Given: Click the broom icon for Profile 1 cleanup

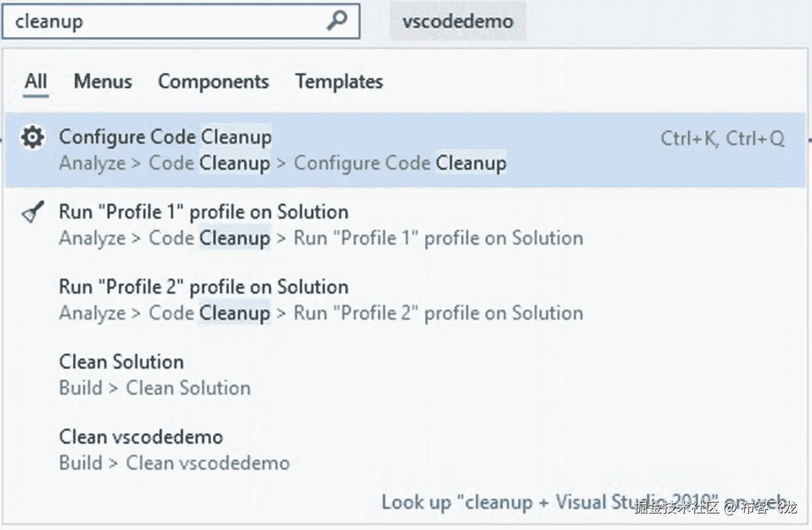Looking at the screenshot, I should click(x=33, y=213).
